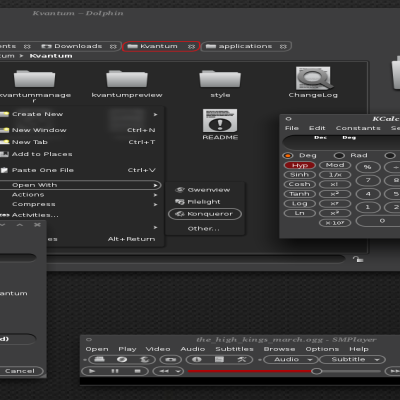Click the Log button in KCalc
400x400 pixels.
[300, 203]
